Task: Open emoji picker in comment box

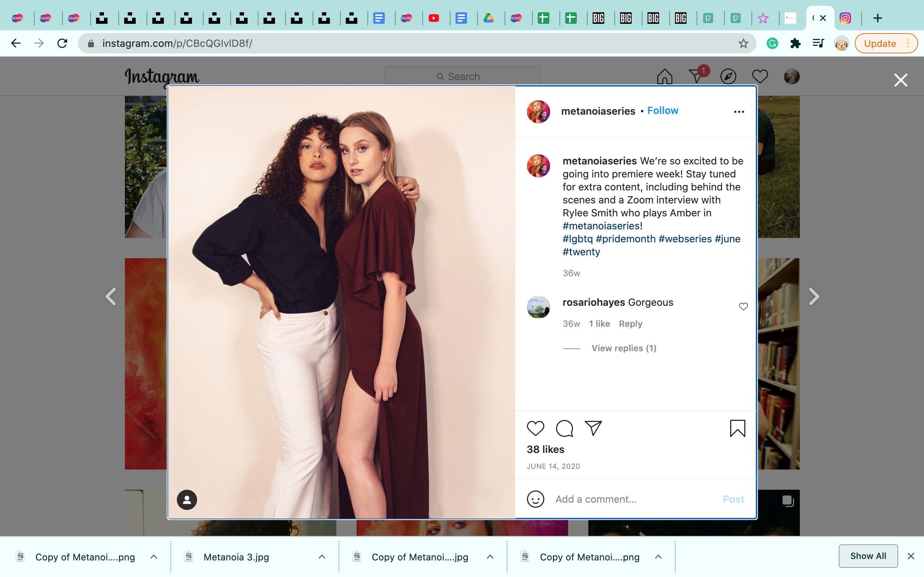Action: (535, 499)
